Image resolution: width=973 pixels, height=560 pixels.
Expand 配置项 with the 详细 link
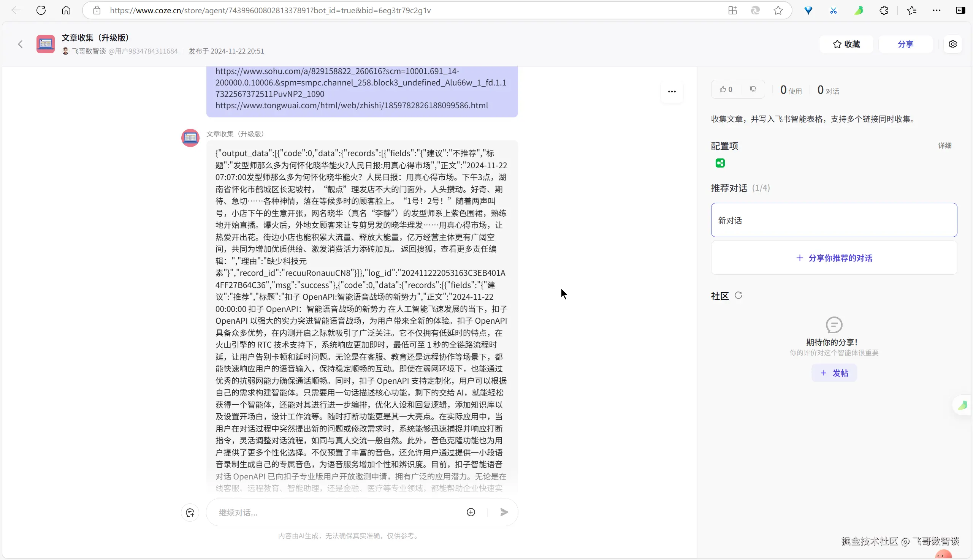point(944,146)
